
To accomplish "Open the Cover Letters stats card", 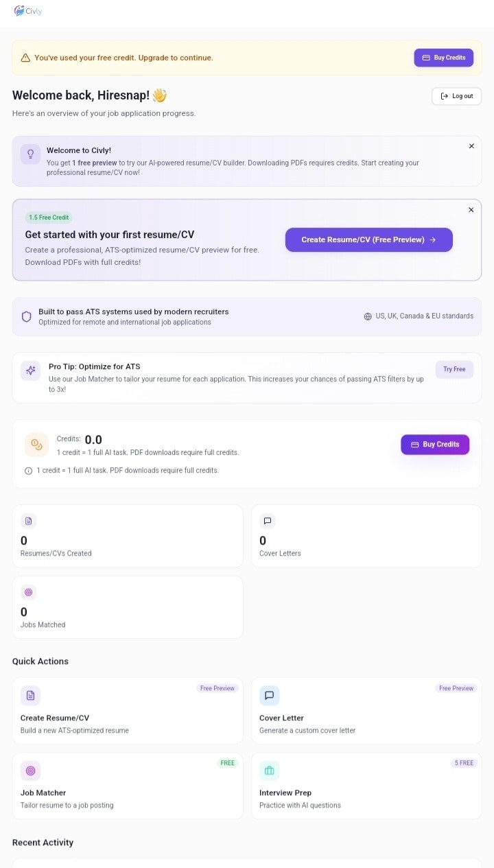I will 366,536.
